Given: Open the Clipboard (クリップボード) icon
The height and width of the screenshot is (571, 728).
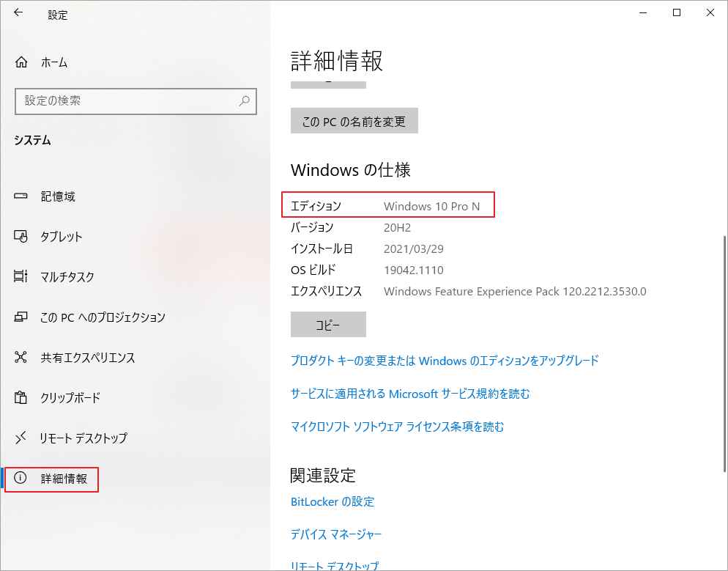Looking at the screenshot, I should [23, 398].
